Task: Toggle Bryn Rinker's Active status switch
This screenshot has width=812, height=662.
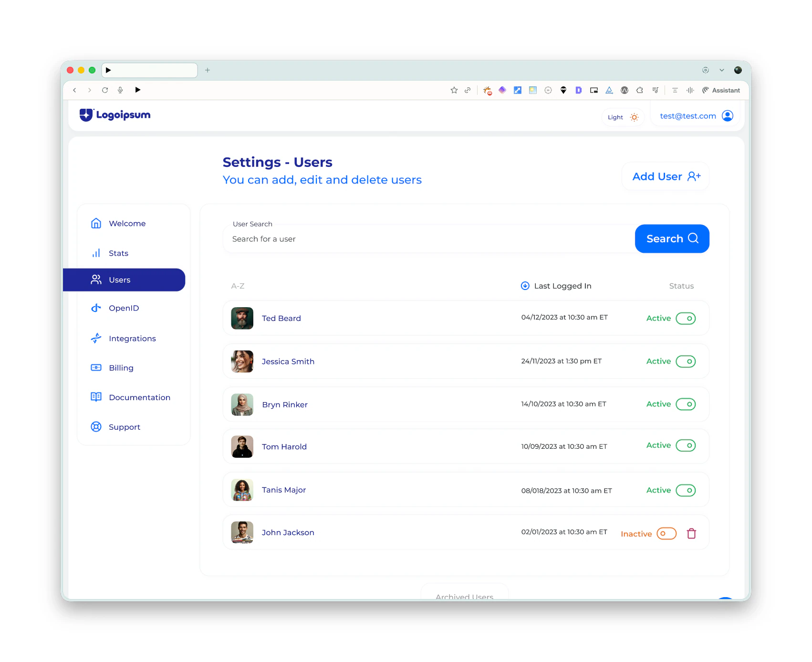Action: [686, 404]
